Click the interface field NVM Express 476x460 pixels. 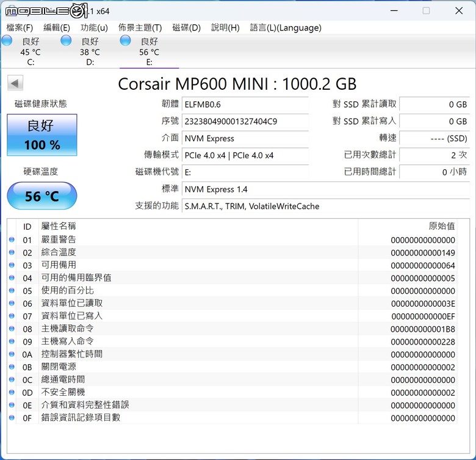click(245, 139)
